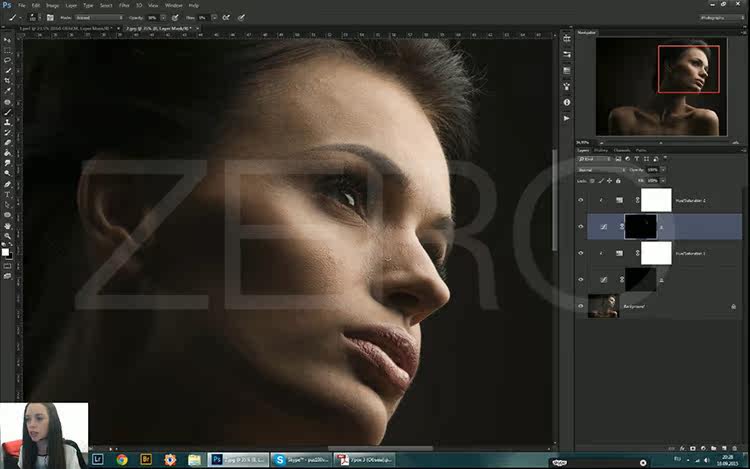Open brush blending Mode dropdown

click(x=99, y=18)
